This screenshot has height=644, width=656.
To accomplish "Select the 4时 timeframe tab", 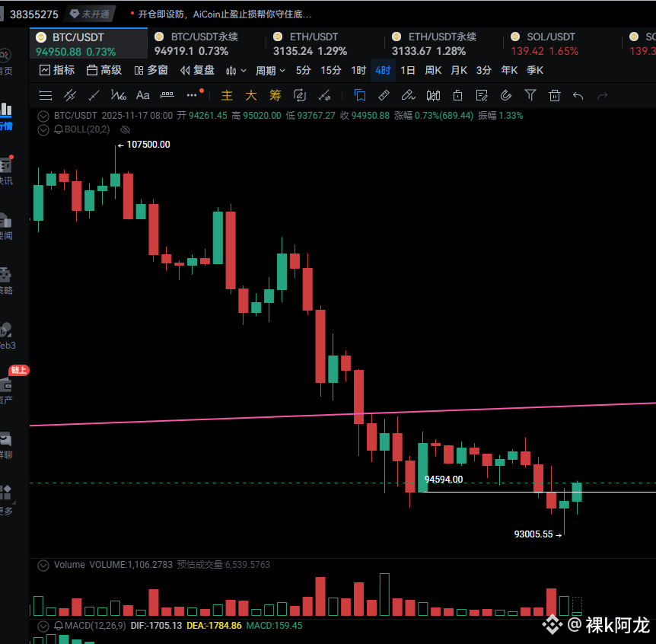I will tap(383, 70).
